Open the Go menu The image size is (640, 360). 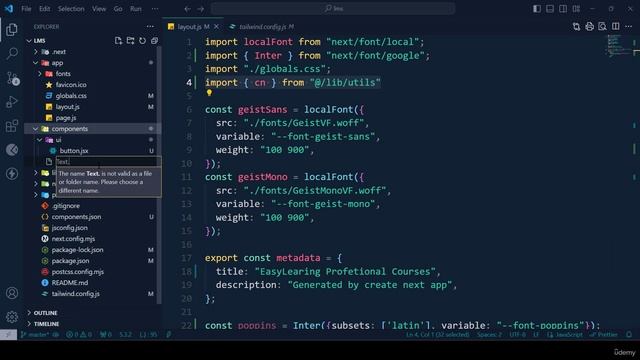pos(118,9)
